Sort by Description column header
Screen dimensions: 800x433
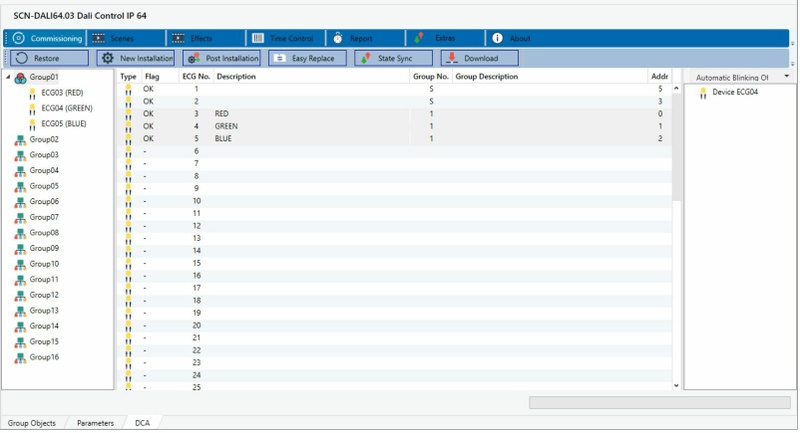(312, 77)
